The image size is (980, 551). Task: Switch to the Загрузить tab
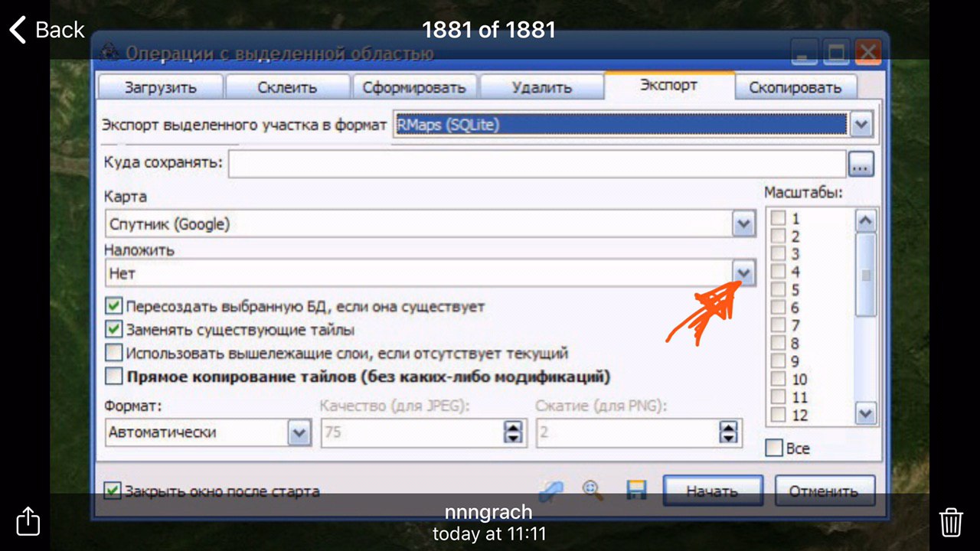pos(161,87)
